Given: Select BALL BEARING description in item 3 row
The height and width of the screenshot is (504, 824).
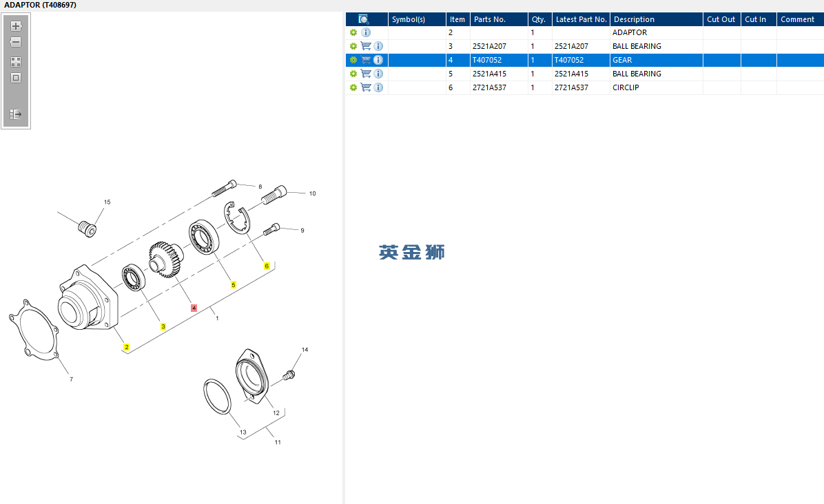Looking at the screenshot, I should coord(657,46).
